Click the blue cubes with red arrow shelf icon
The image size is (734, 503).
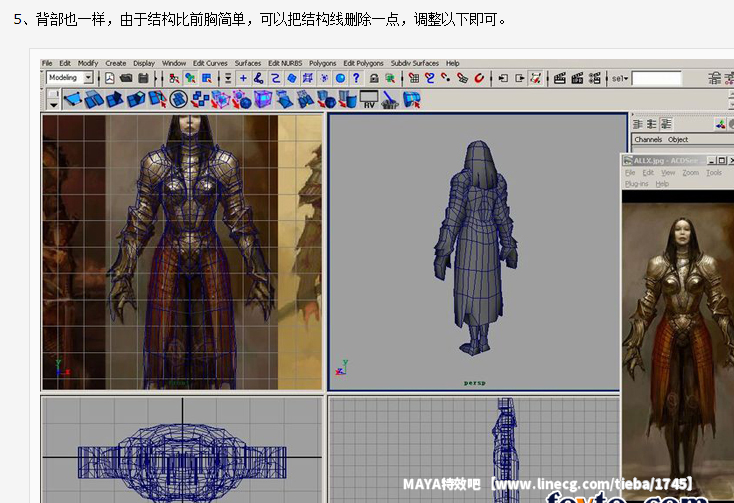tap(199, 99)
